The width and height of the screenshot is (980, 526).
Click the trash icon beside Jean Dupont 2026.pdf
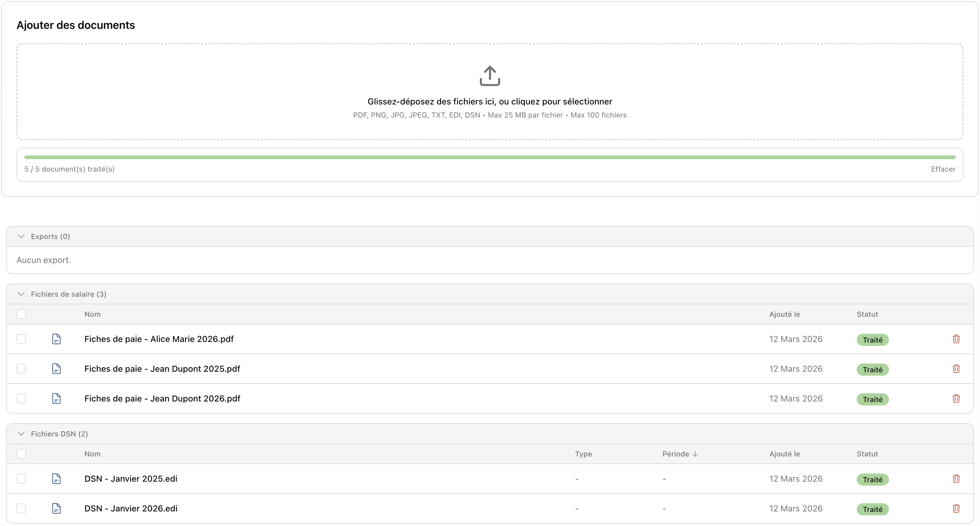point(956,398)
